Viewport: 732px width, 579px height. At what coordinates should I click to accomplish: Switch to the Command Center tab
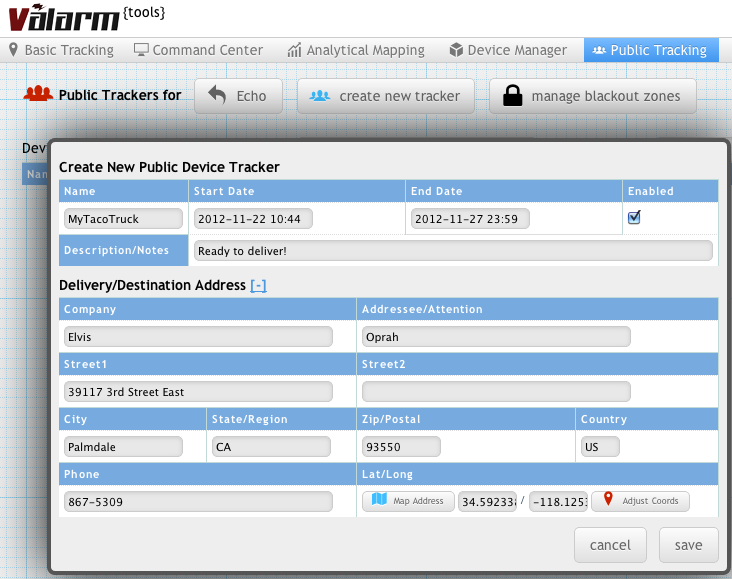(198, 50)
